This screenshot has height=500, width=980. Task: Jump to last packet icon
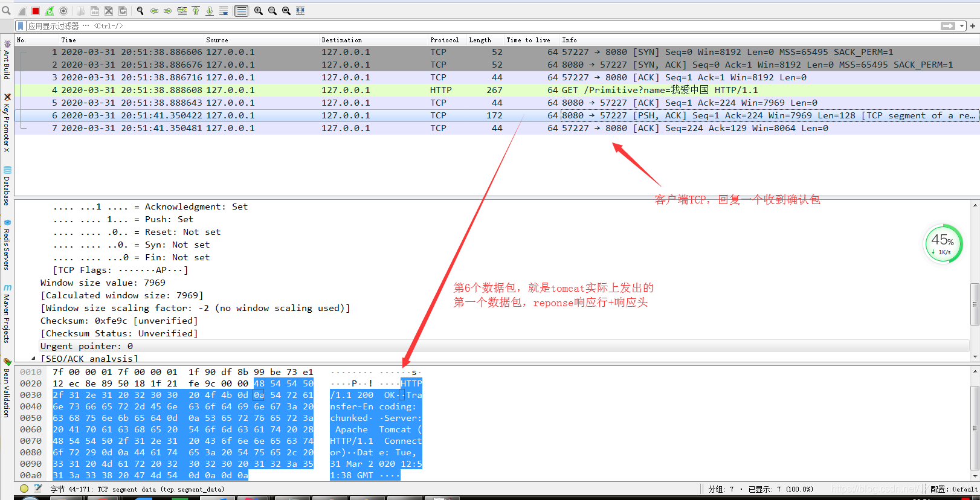210,11
